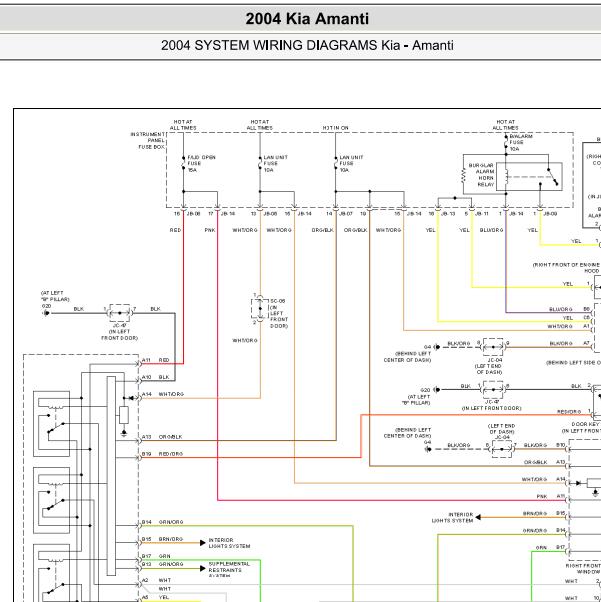Click the "A2 WHT" terminal label
The height and width of the screenshot is (602, 601).
pos(156,580)
